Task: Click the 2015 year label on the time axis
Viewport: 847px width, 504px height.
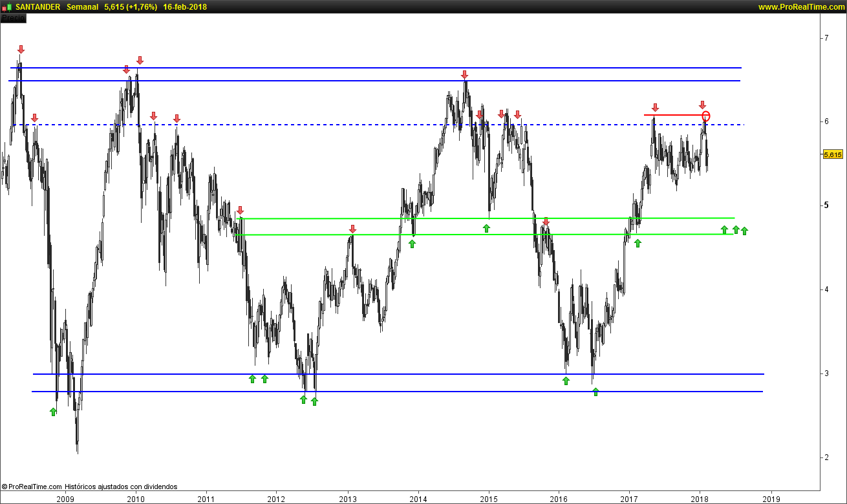Action: pos(489,499)
